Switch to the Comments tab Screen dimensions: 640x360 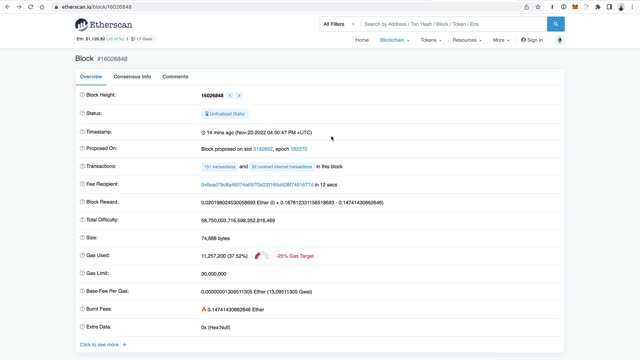[175, 77]
